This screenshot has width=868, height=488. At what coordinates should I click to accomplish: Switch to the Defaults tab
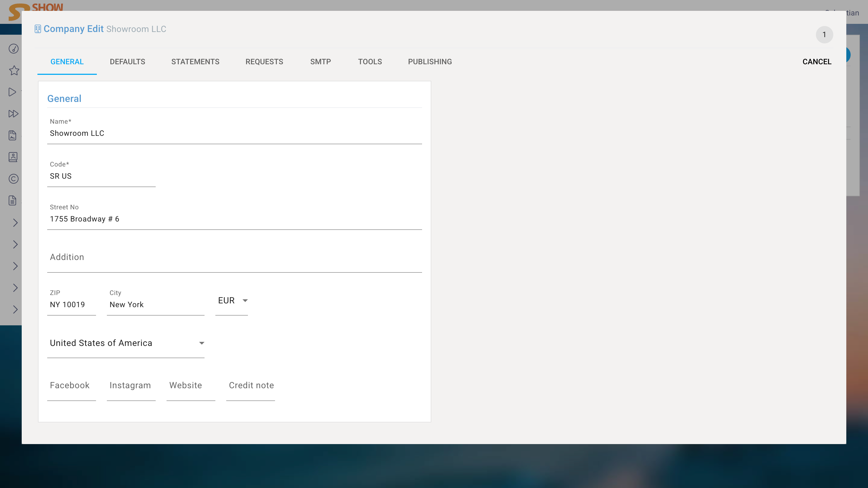(x=127, y=62)
